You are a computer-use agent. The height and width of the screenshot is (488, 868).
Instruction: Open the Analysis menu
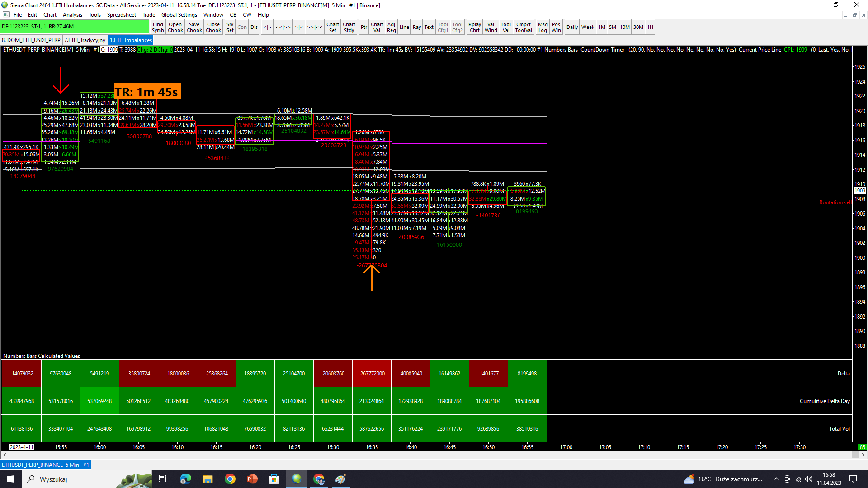(x=72, y=14)
